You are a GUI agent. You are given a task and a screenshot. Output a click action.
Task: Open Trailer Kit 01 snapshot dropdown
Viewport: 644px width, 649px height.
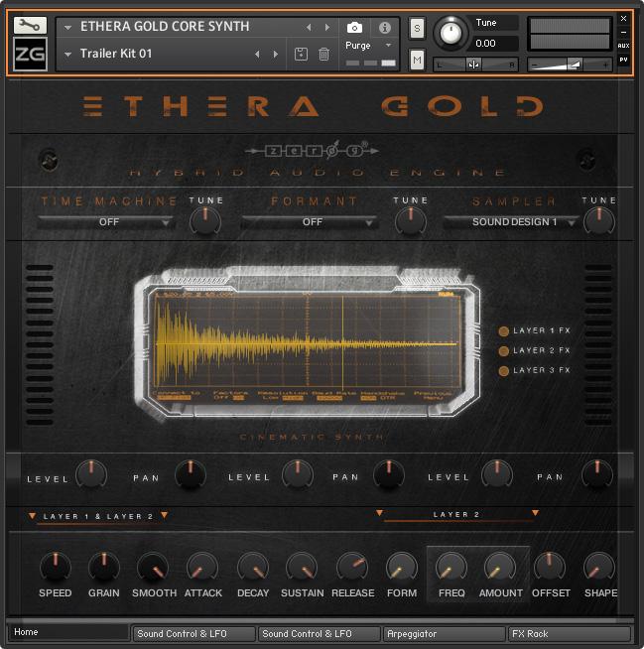(67, 55)
